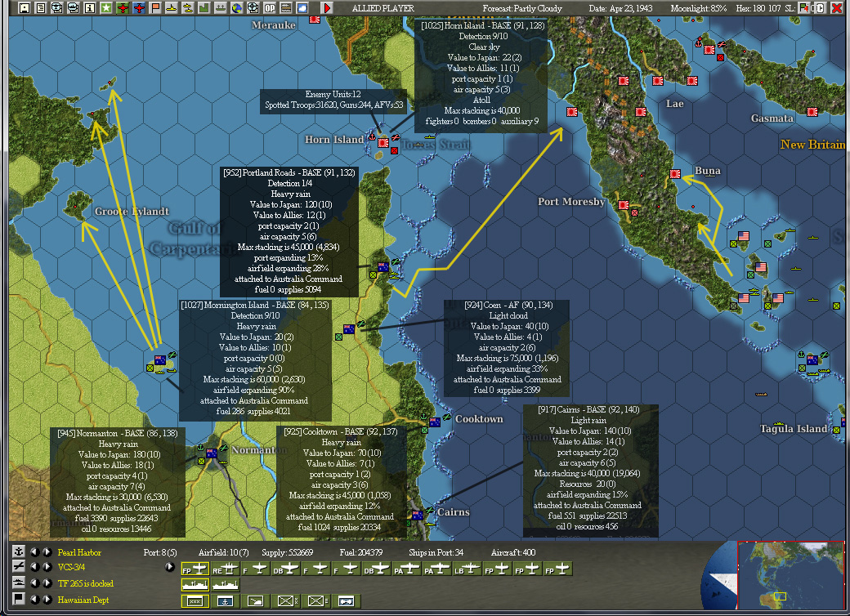
Task: Select the highlighted docked task force icon
Action: click(x=195, y=585)
